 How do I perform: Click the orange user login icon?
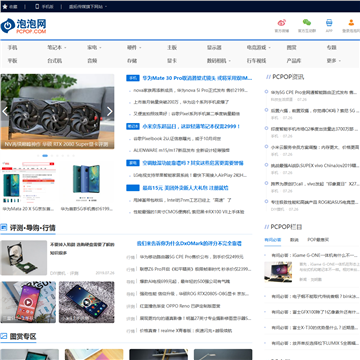351,22
